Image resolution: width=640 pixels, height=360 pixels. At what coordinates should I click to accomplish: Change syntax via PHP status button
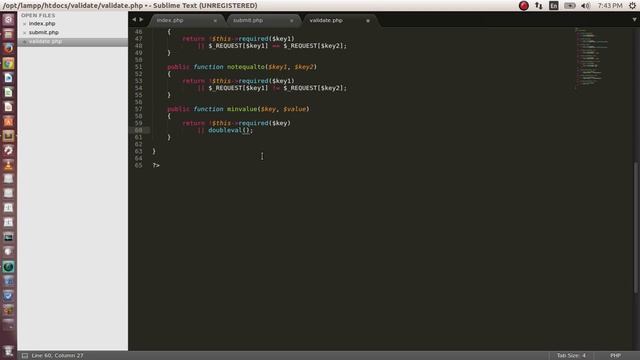click(x=615, y=356)
